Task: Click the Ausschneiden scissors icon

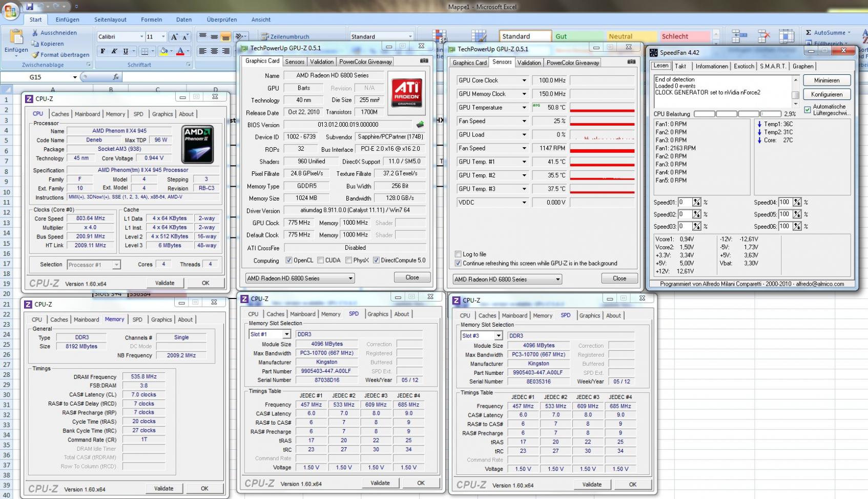Action: pos(35,32)
